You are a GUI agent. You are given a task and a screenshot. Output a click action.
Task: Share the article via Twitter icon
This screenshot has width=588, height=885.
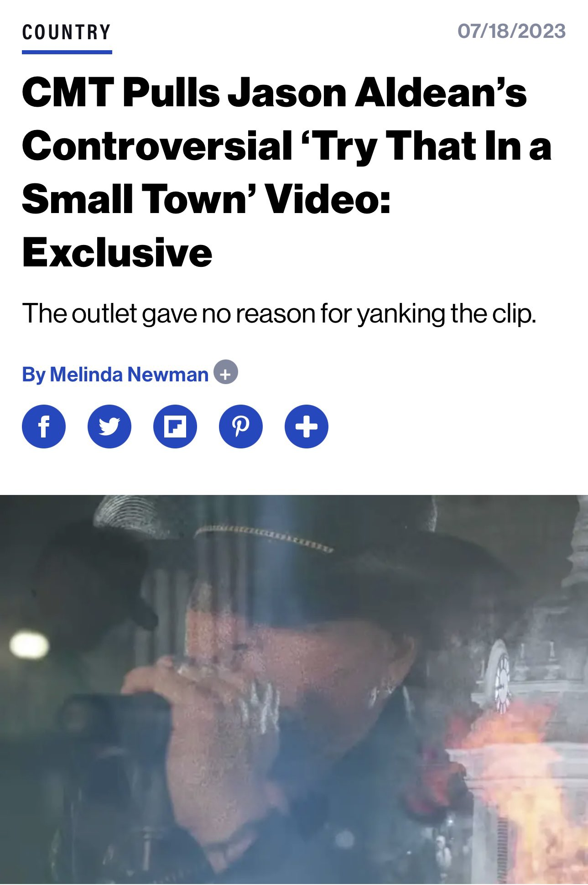coord(109,427)
